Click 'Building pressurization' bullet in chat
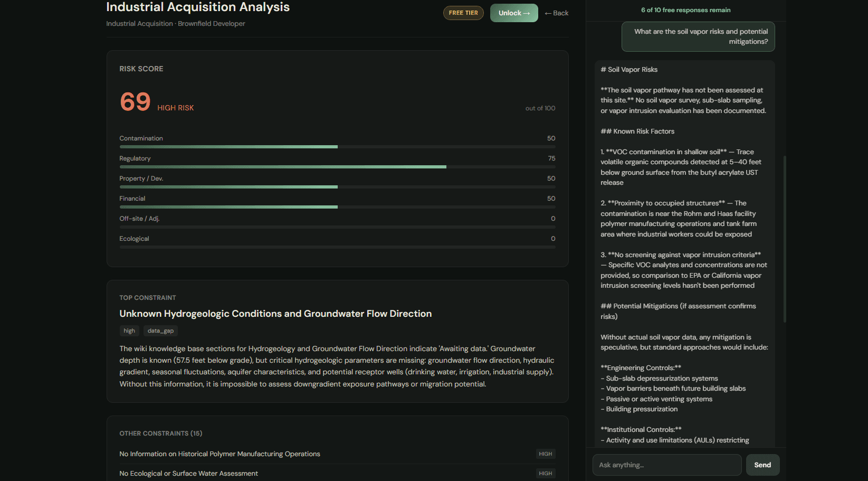The width and height of the screenshot is (868, 481). coord(639,409)
